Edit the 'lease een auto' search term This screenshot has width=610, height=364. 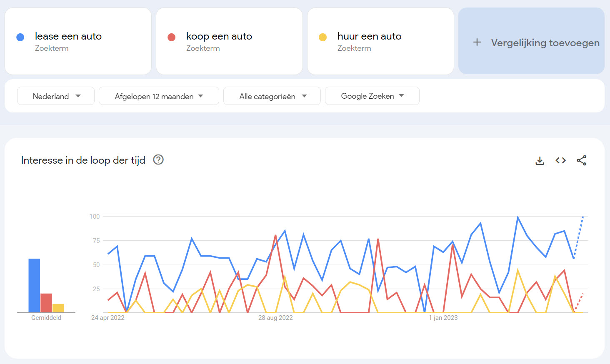pyautogui.click(x=68, y=36)
